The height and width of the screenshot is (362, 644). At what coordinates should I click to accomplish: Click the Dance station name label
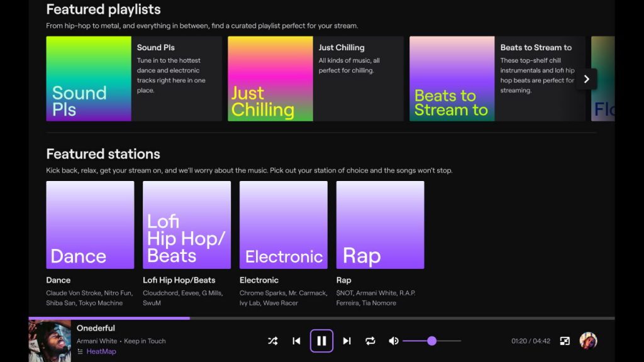point(58,280)
